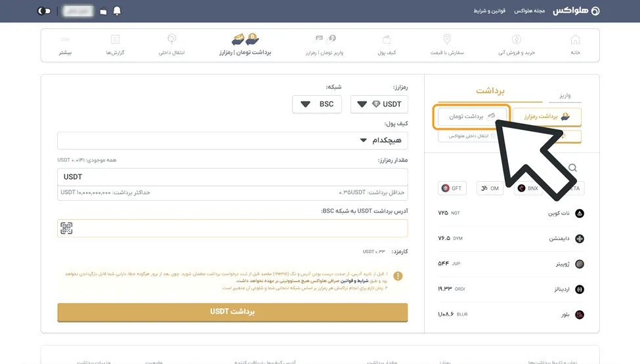This screenshot has width=640, height=364.
Task: Select نات کوین NOT row
Action: (x=511, y=213)
